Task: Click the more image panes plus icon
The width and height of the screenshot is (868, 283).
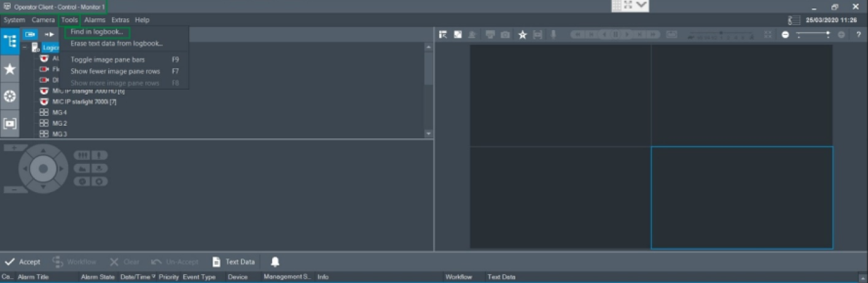Action: 841,34
